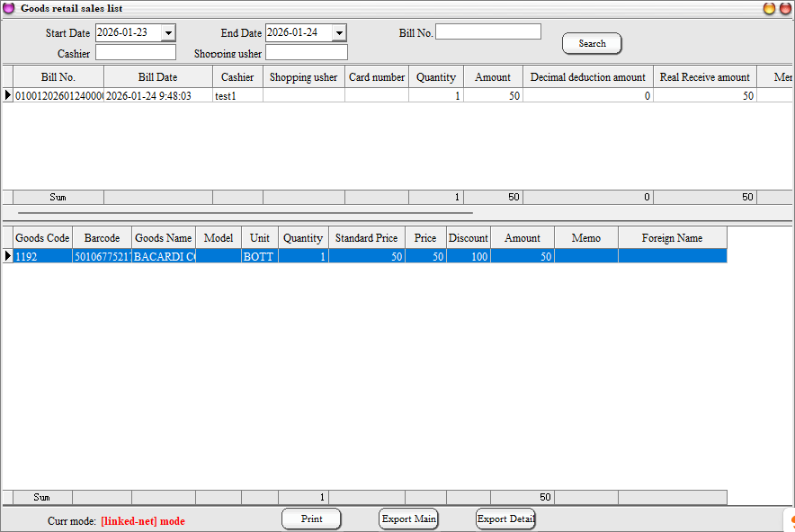Sort by Bill Date column header
The width and height of the screenshot is (795, 532).
[x=157, y=77]
